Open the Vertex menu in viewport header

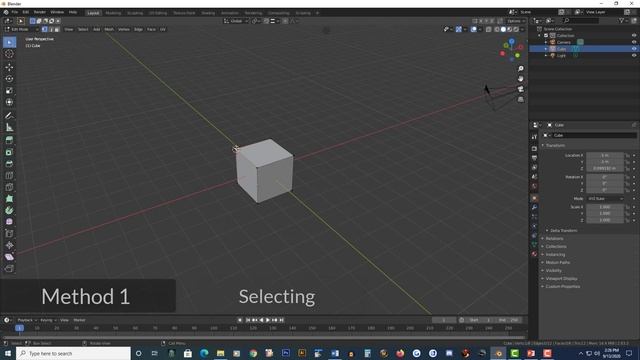tap(124, 29)
